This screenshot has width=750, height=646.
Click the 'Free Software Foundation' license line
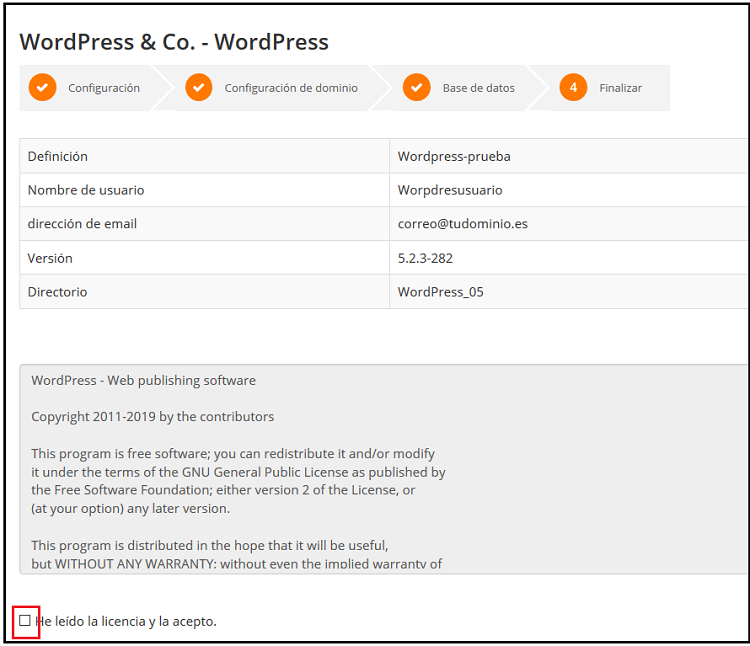[x=223, y=490]
